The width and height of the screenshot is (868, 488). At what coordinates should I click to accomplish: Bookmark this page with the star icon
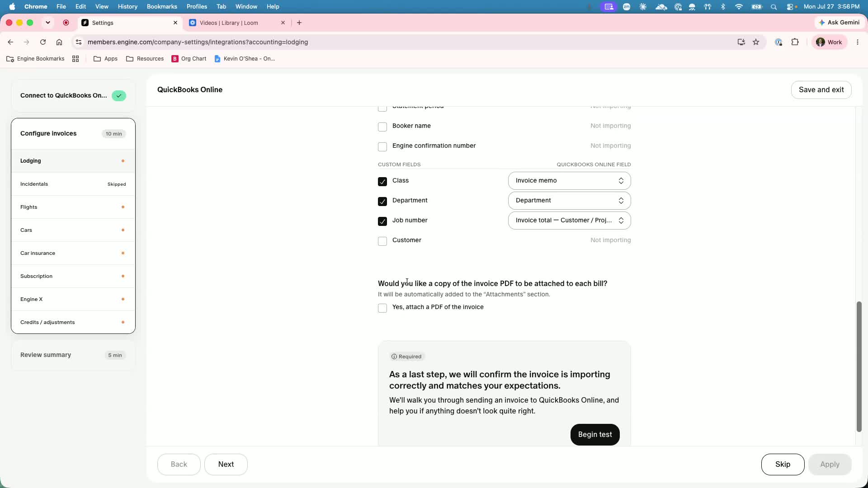click(x=756, y=42)
